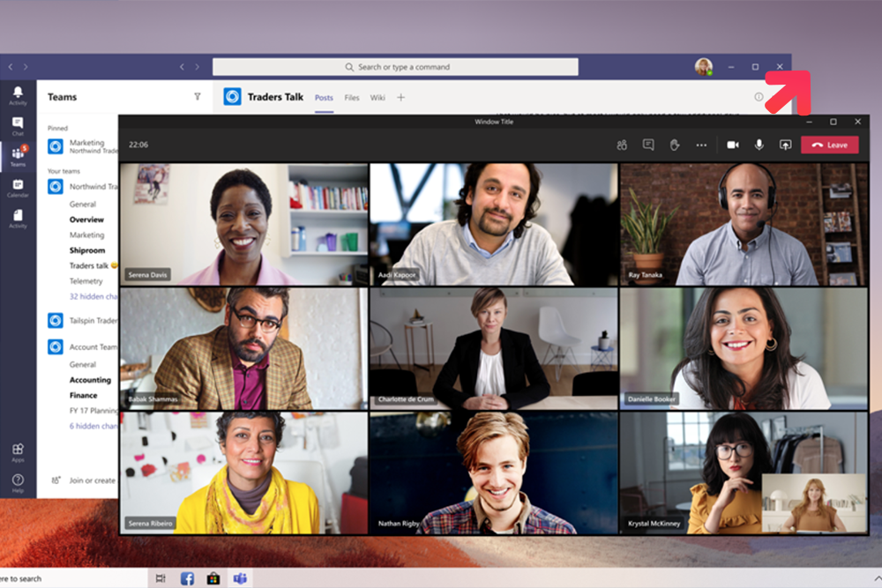Click the Teams app icon on the taskbar
This screenshot has height=588, width=882.
pyautogui.click(x=240, y=578)
